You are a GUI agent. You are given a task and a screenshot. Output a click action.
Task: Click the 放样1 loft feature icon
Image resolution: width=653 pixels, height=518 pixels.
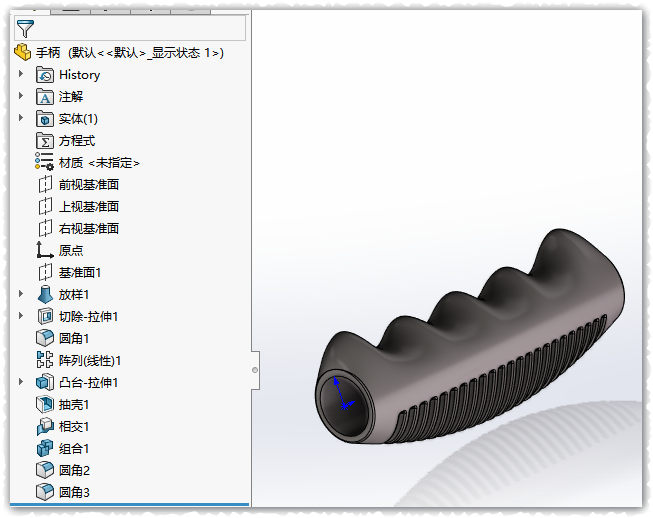tap(45, 294)
